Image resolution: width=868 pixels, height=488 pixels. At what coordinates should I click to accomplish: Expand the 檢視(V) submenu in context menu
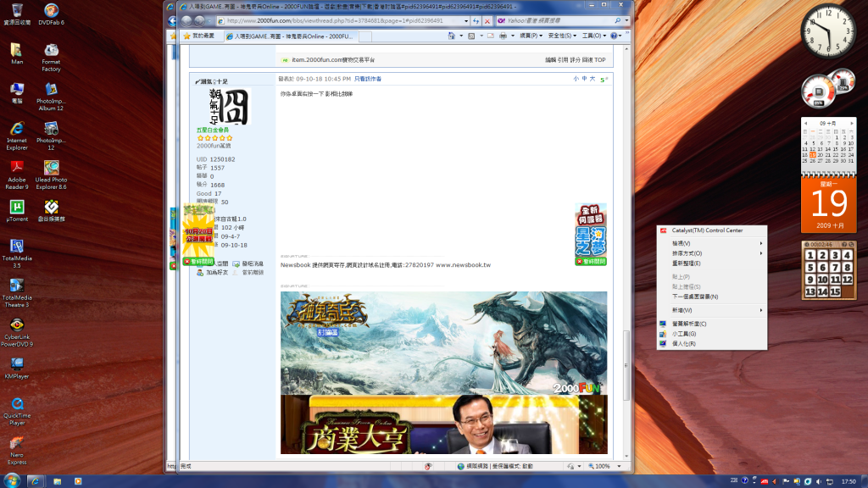pos(712,243)
